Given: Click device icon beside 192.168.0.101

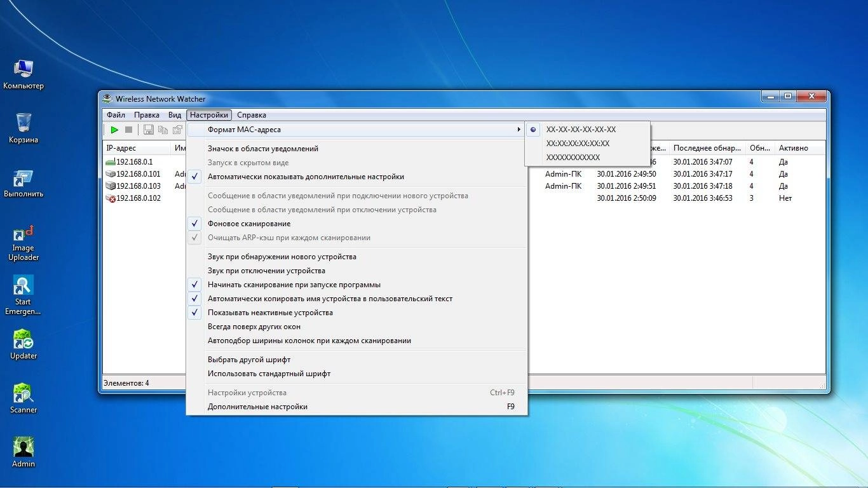Looking at the screenshot, I should 110,174.
